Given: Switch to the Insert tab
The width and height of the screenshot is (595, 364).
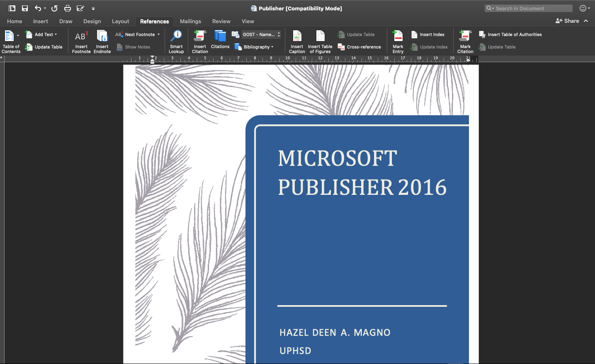Looking at the screenshot, I should pyautogui.click(x=41, y=21).
